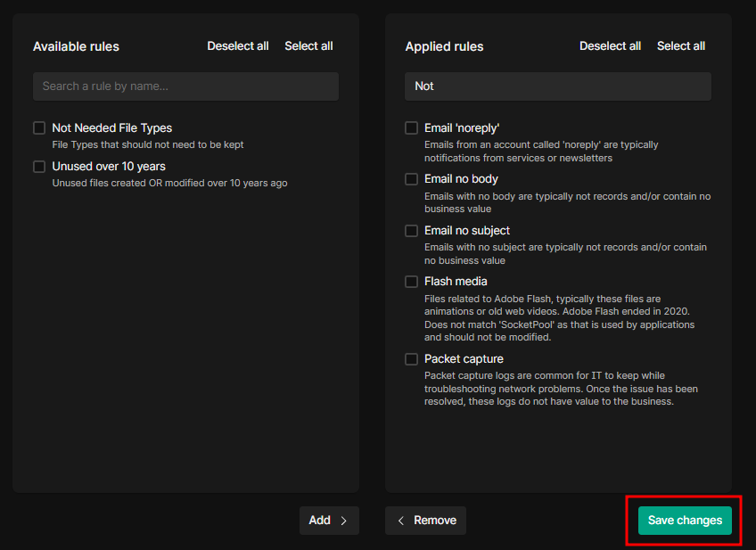Click the left chevron icon on Remove

[x=401, y=521]
